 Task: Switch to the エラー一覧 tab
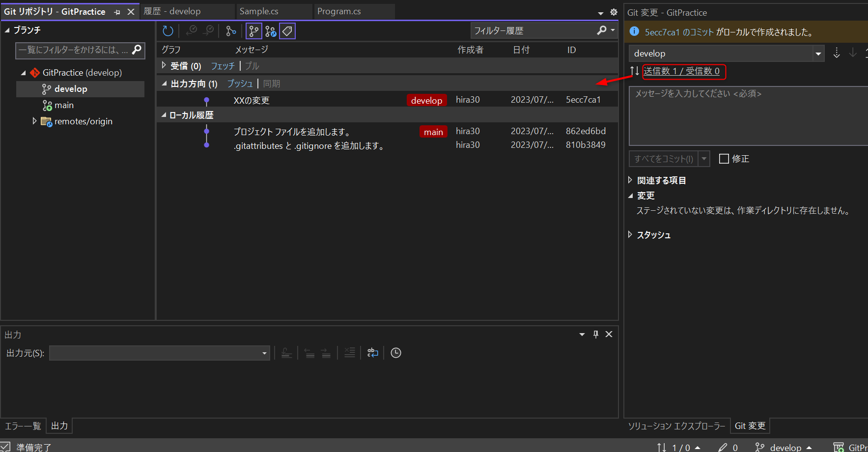point(23,426)
